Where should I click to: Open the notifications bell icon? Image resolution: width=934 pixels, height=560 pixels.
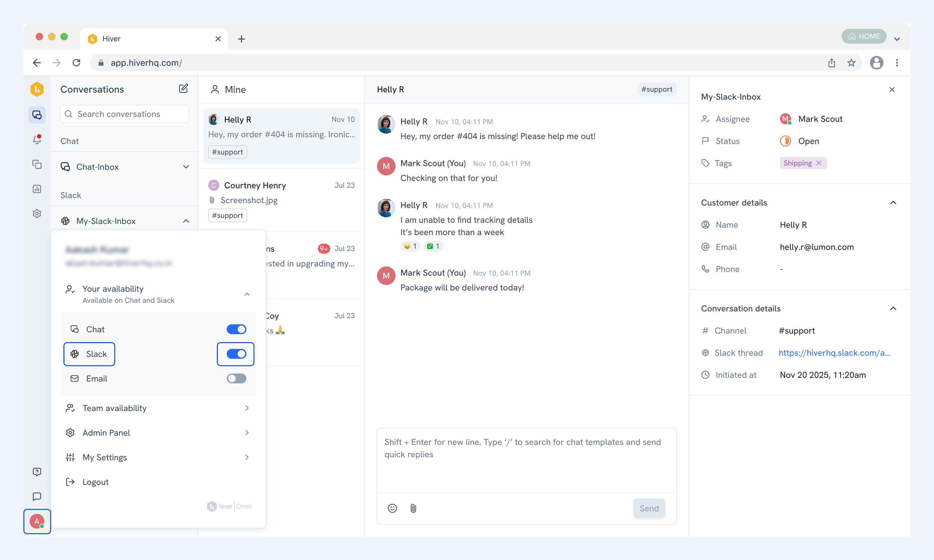click(x=37, y=139)
